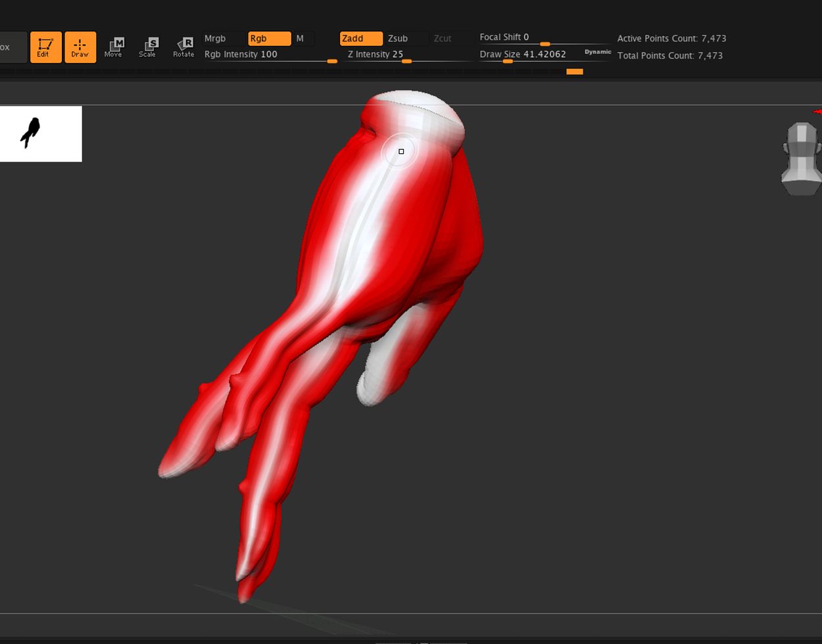Image resolution: width=822 pixels, height=644 pixels.
Task: Activate the Draw tool
Action: coord(80,47)
